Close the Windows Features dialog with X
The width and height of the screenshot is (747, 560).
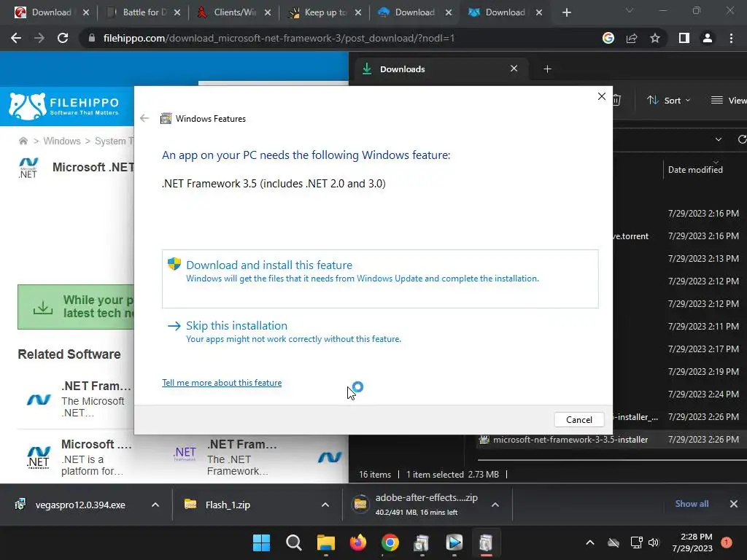pyautogui.click(x=602, y=96)
